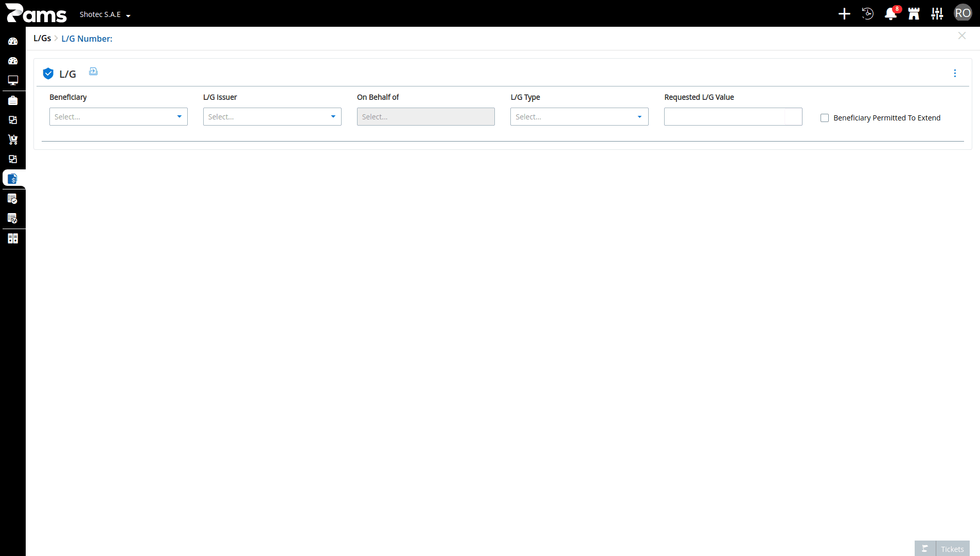Open notifications bell with 8 badge
Viewport: 980px width, 556px height.
(x=891, y=13)
